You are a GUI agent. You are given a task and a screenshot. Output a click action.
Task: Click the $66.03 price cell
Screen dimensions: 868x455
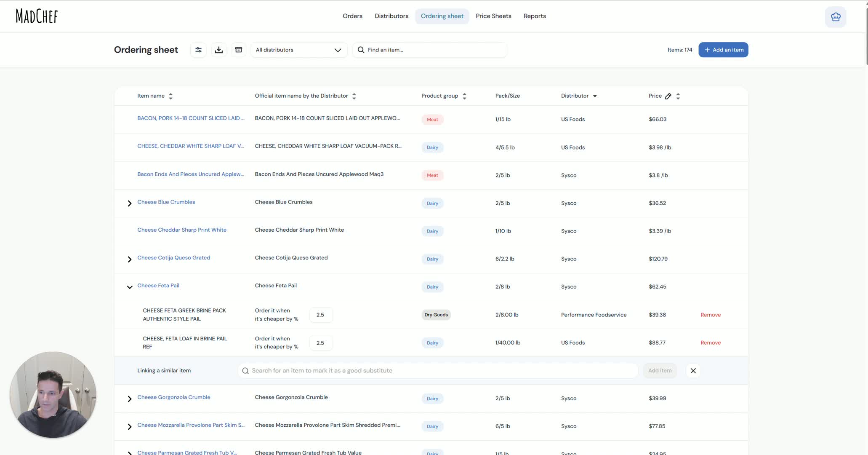[658, 119]
